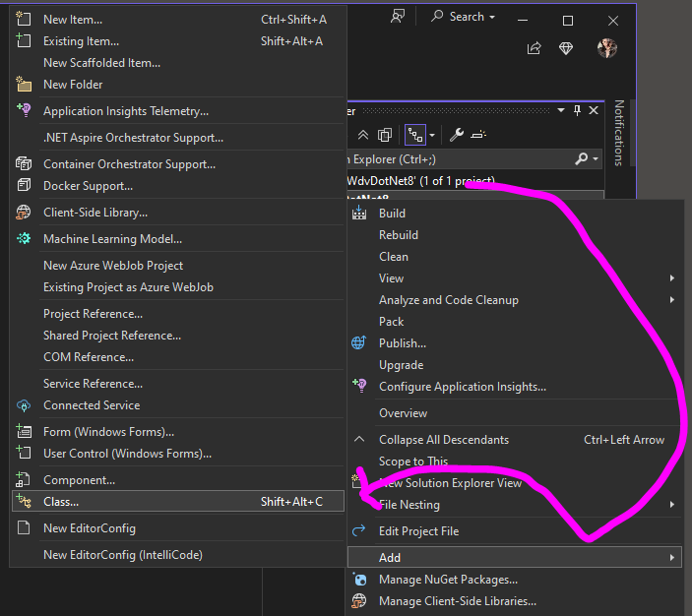
Task: Click the Properties wrench icon in Solution Explorer
Action: click(457, 135)
